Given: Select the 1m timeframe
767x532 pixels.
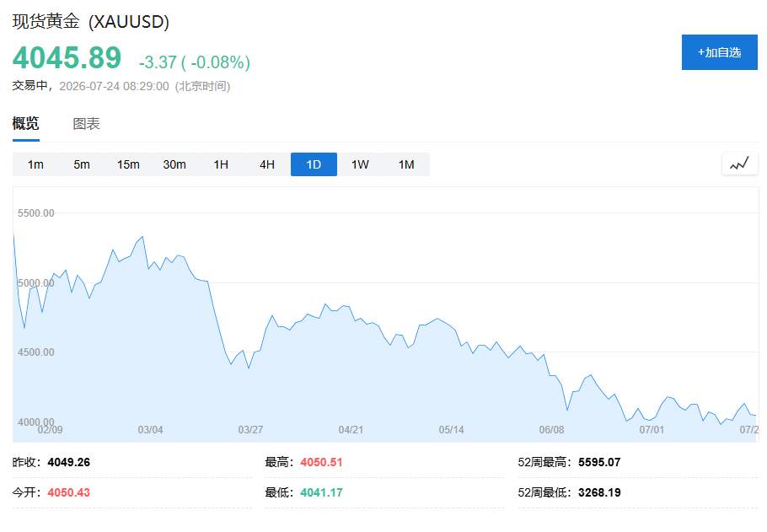Looking at the screenshot, I should 35,164.
